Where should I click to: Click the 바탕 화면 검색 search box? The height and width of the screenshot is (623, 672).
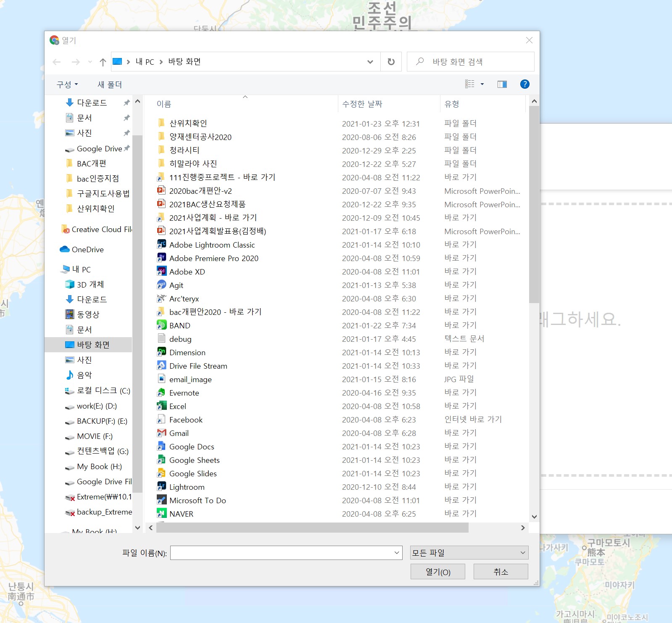(471, 62)
